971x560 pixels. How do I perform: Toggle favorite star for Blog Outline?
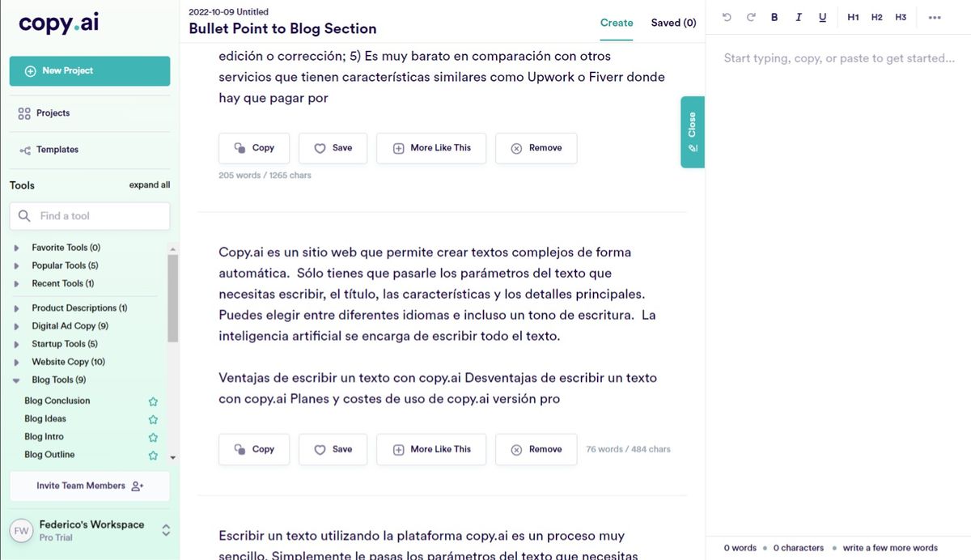coord(153,455)
